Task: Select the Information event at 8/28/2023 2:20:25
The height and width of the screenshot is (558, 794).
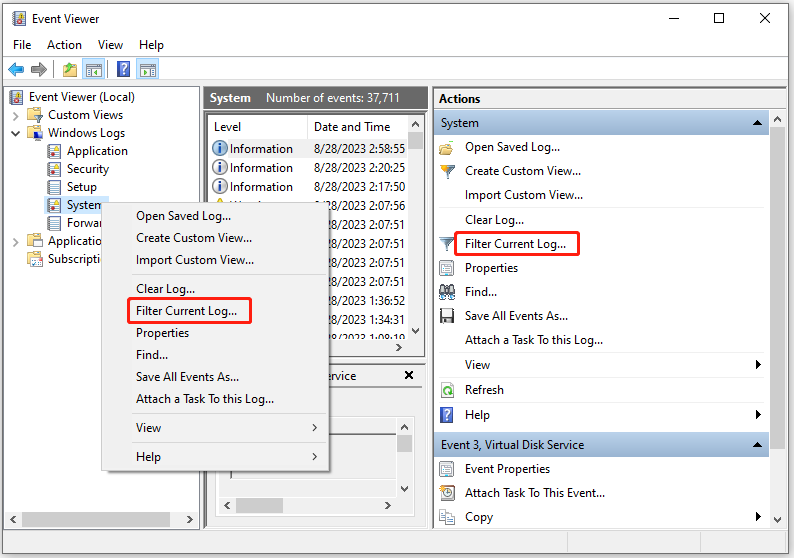Action: pos(308,168)
